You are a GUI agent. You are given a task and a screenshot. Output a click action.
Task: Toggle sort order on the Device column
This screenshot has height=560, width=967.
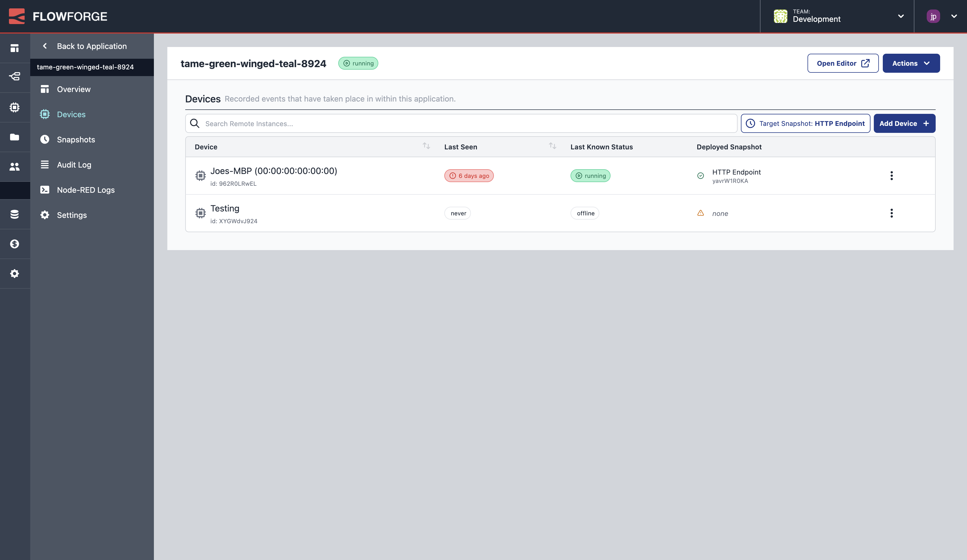click(x=426, y=146)
